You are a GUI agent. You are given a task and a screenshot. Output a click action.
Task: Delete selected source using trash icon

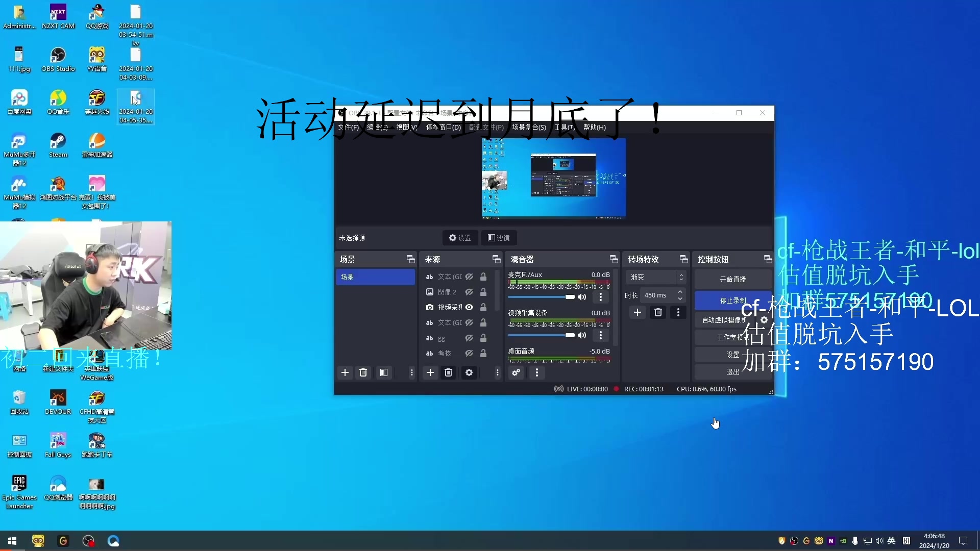(448, 373)
